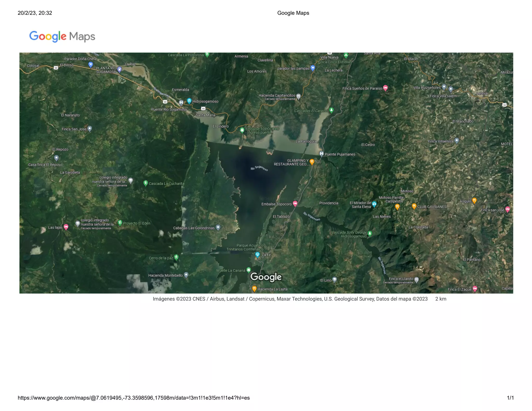Click the route 66 shield near Colosal

pos(56,68)
